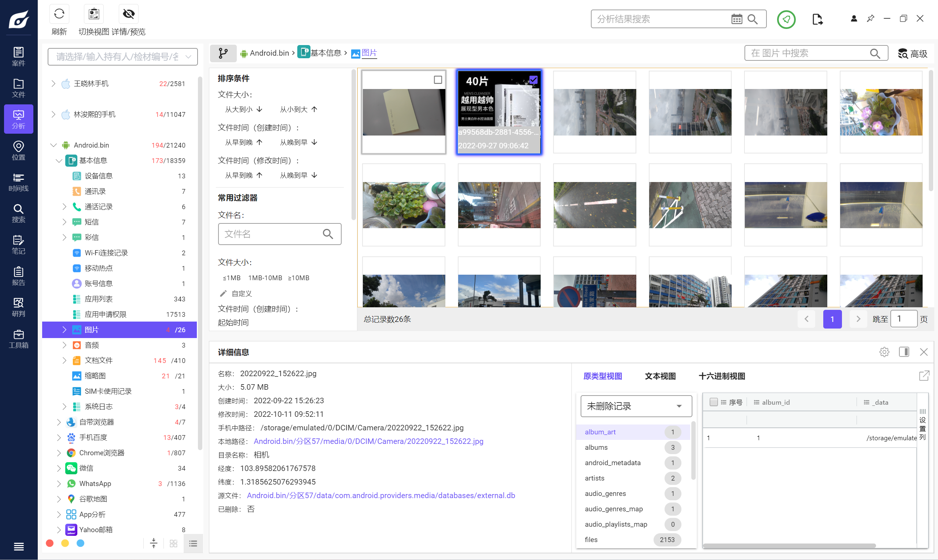The height and width of the screenshot is (560, 938).
Task: Switch to the 十六进制视图 tab
Action: click(722, 376)
